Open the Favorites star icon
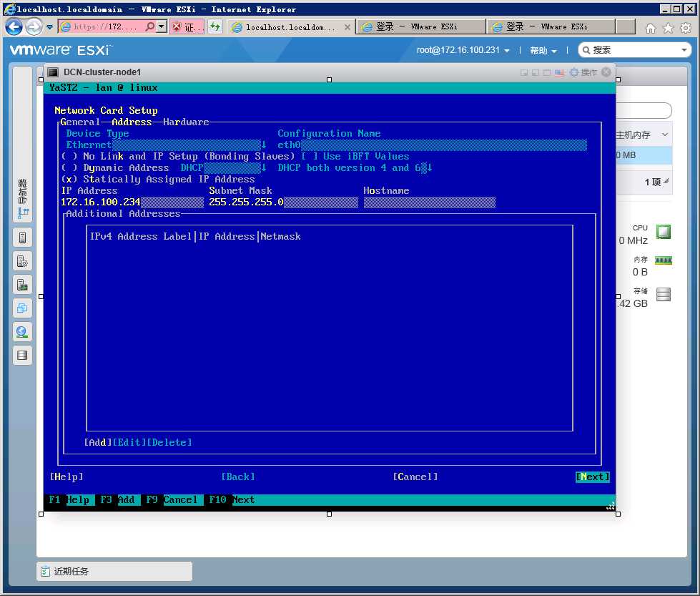This screenshot has height=596, width=700. pyautogui.click(x=669, y=28)
